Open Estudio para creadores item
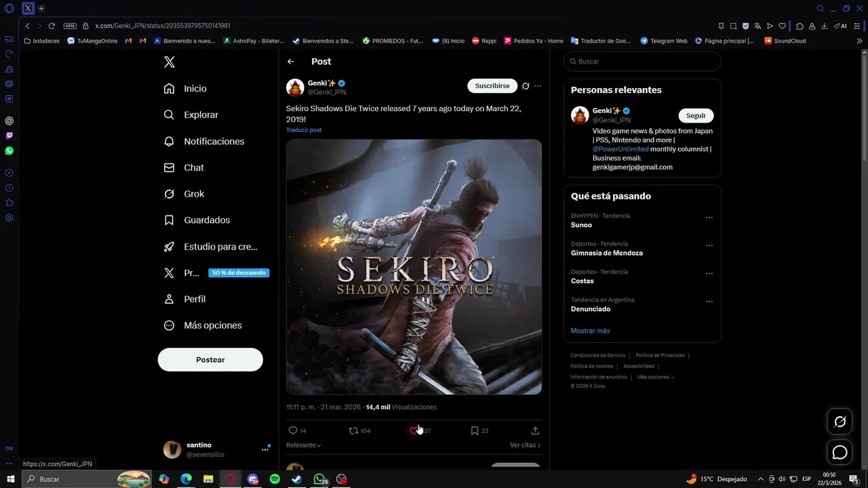This screenshot has width=868, height=488. pos(211,247)
